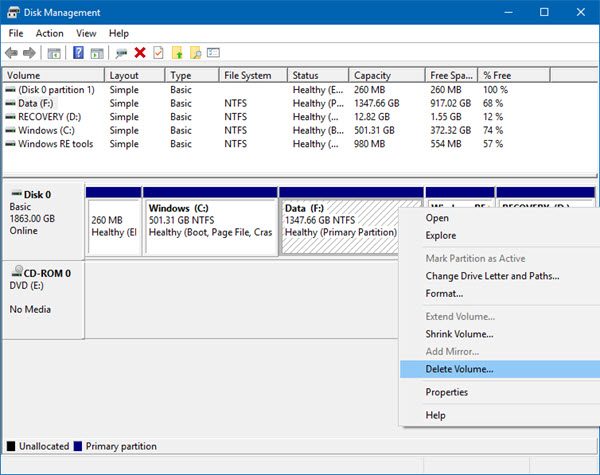Image resolution: width=600 pixels, height=475 pixels.
Task: Click the blue Help question mark icon
Action: tap(78, 53)
